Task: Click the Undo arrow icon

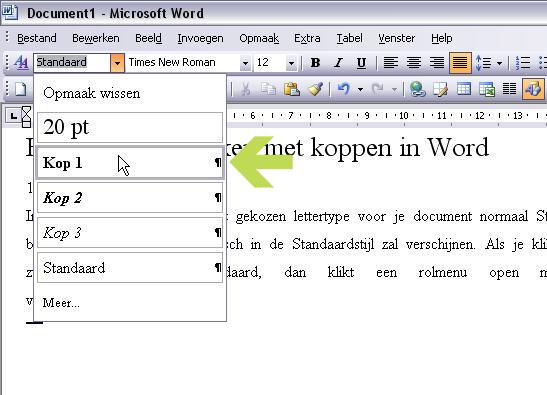Action: point(344,89)
